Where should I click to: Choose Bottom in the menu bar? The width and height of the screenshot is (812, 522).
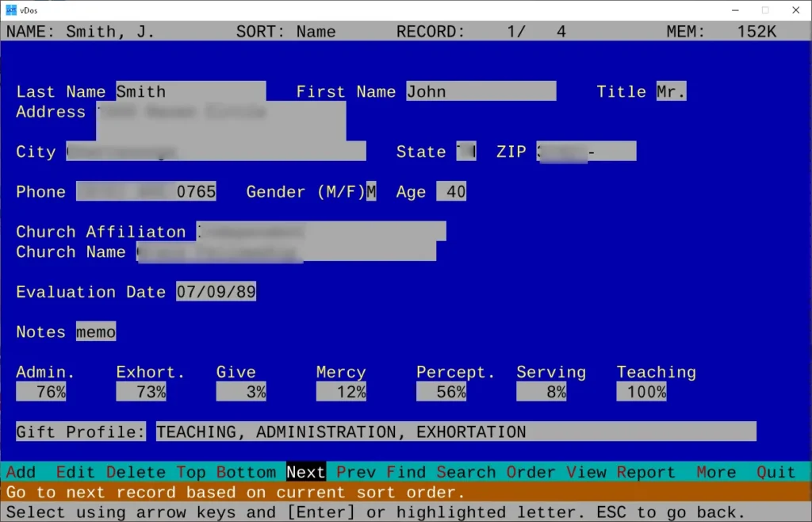246,472
